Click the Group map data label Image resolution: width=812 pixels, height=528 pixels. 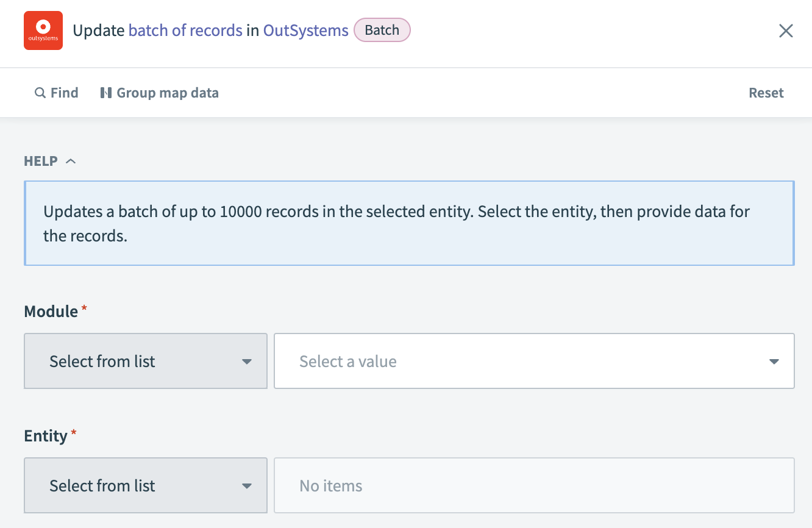tap(168, 93)
